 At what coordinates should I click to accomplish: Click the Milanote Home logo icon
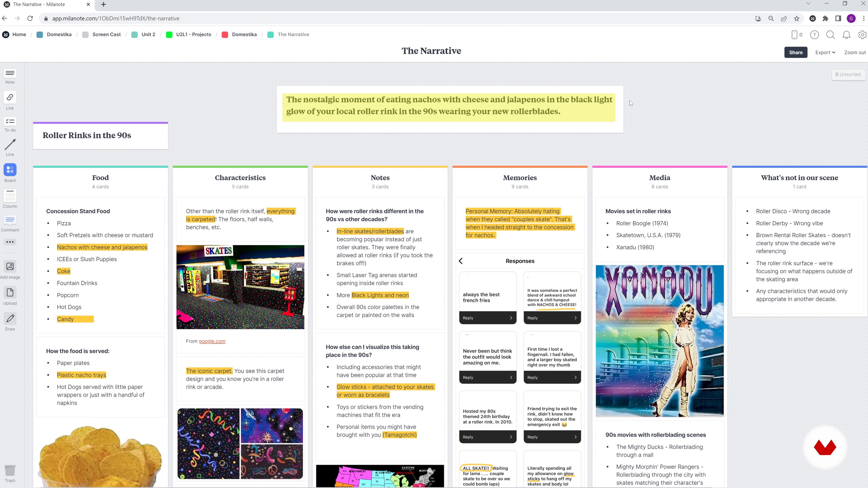[x=6, y=34]
